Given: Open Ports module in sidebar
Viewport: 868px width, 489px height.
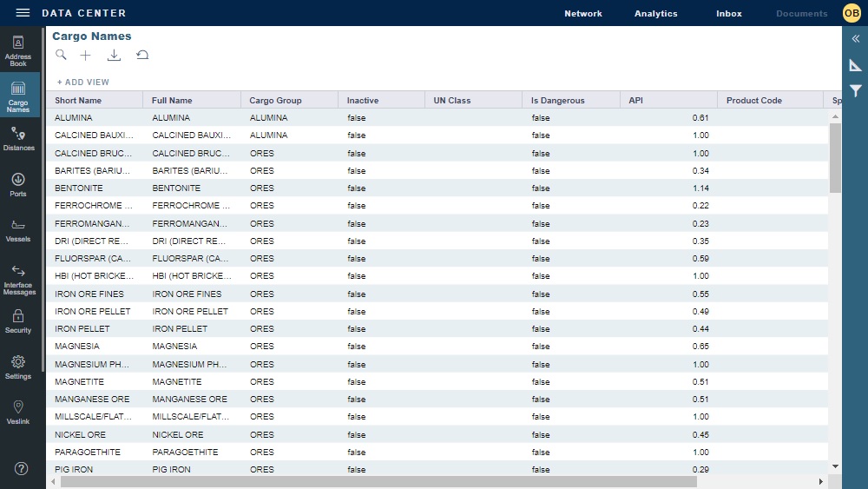Looking at the screenshot, I should pos(18,185).
